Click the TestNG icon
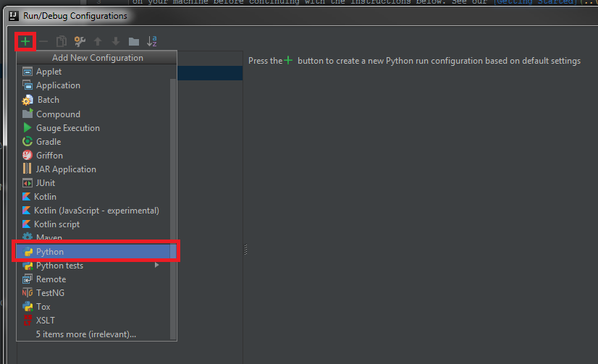 click(x=28, y=293)
